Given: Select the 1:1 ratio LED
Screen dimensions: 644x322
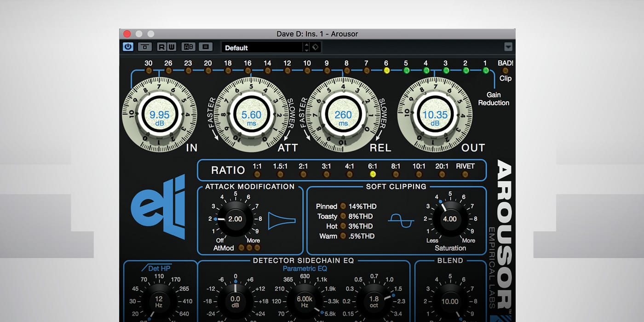Looking at the screenshot, I should (x=257, y=174).
